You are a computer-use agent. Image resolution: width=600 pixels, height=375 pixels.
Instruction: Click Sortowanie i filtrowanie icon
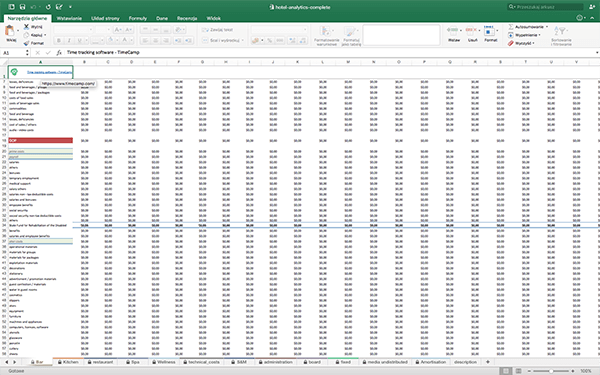pyautogui.click(x=560, y=31)
